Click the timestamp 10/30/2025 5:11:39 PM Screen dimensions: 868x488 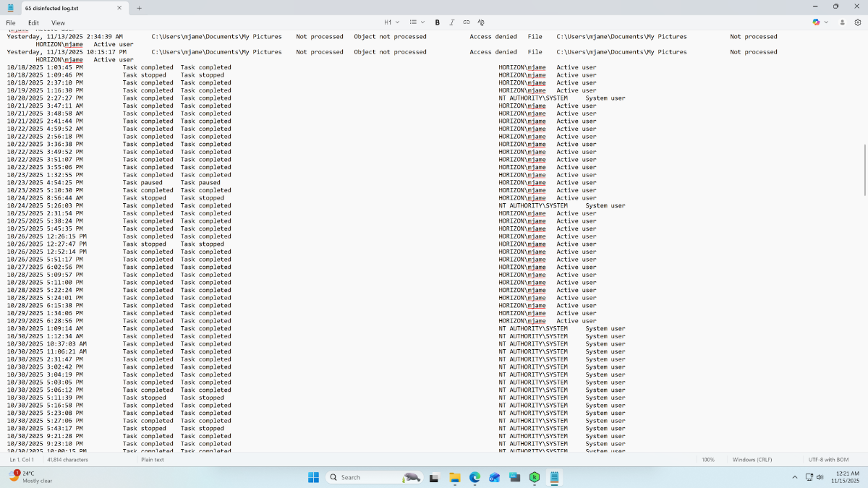coord(45,398)
